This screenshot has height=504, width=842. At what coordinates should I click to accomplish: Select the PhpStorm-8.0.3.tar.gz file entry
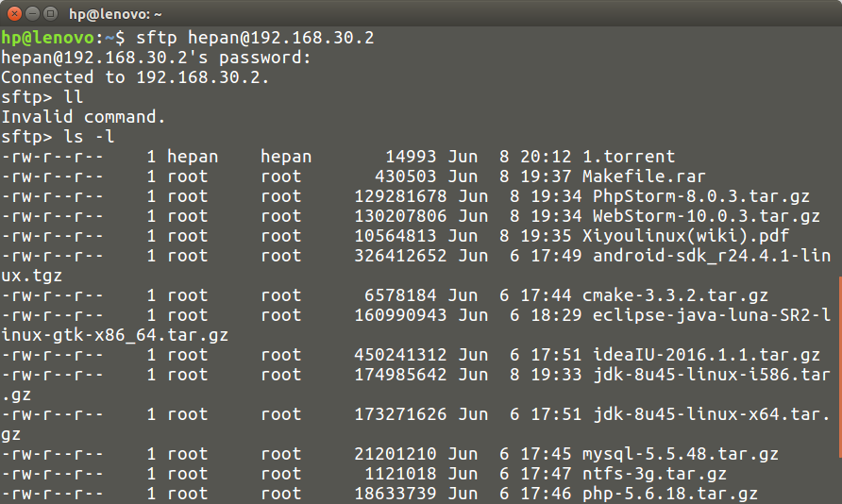pos(700,196)
